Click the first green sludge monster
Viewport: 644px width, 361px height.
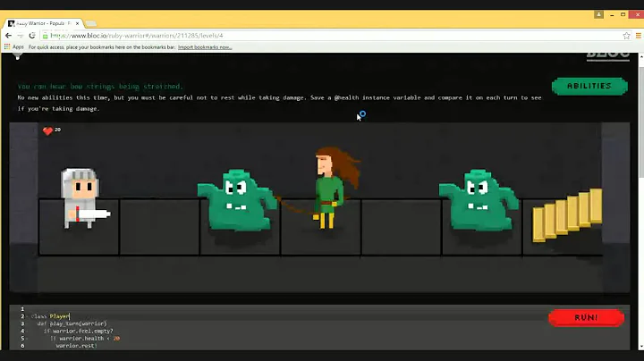tap(237, 200)
